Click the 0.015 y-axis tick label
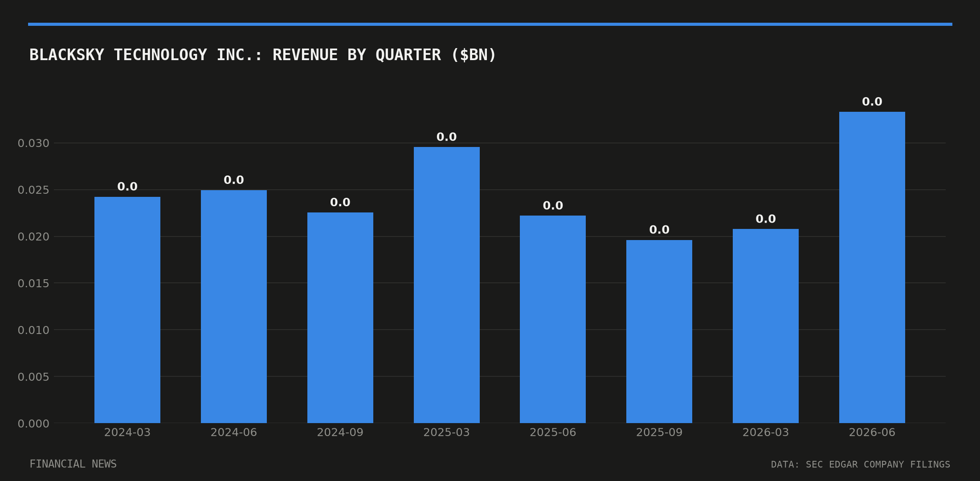 click(33, 283)
